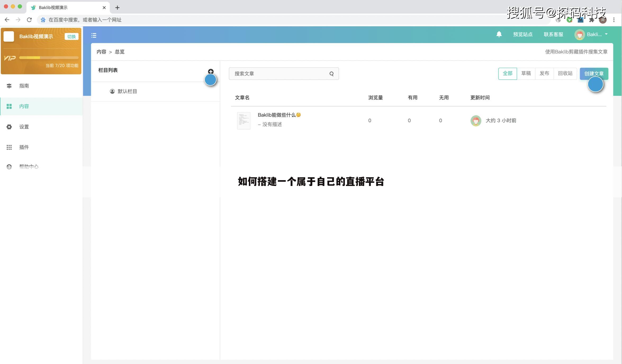
Task: Open the hamburger list icon atop the content panel
Action: coord(93,35)
